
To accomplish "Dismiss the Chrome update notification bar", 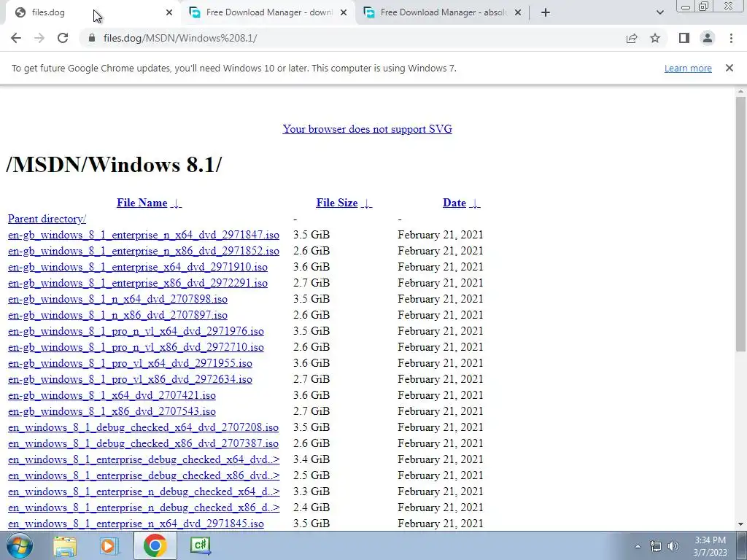I will point(729,68).
